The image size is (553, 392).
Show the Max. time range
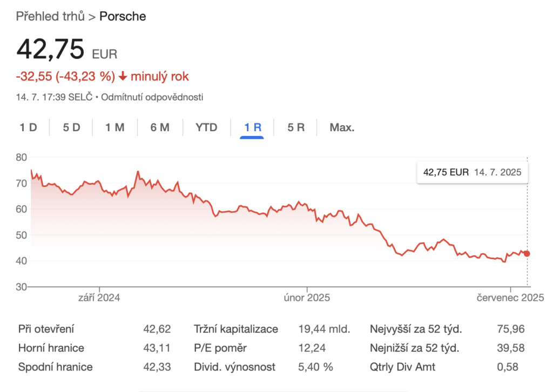pyautogui.click(x=342, y=127)
